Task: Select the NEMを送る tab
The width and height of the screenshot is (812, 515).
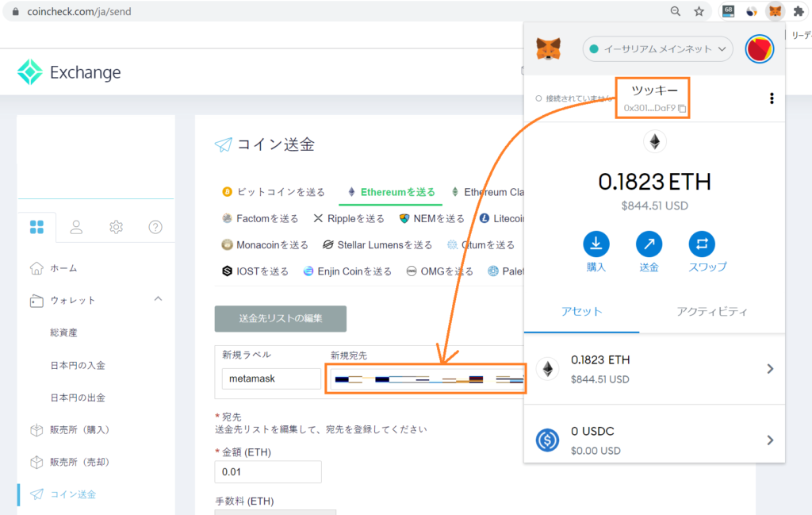Action: 432,219
